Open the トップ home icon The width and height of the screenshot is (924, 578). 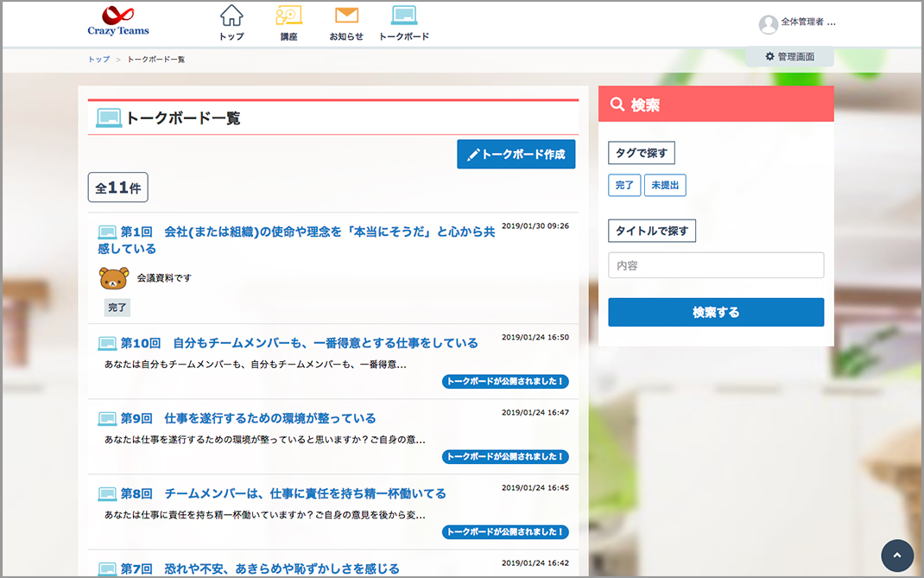pyautogui.click(x=231, y=16)
